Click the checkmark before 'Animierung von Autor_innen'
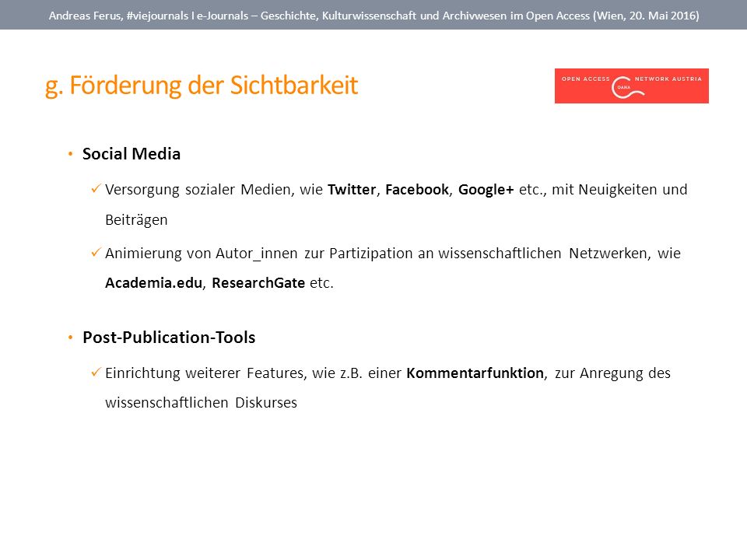The width and height of the screenshot is (747, 560). (x=96, y=252)
